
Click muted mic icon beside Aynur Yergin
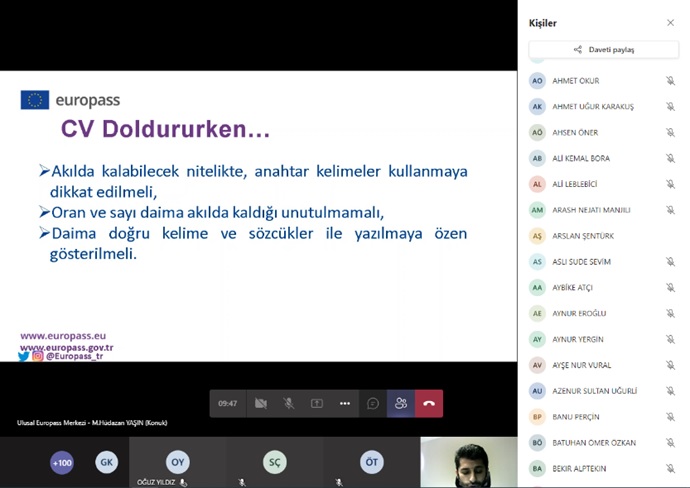[x=670, y=339]
